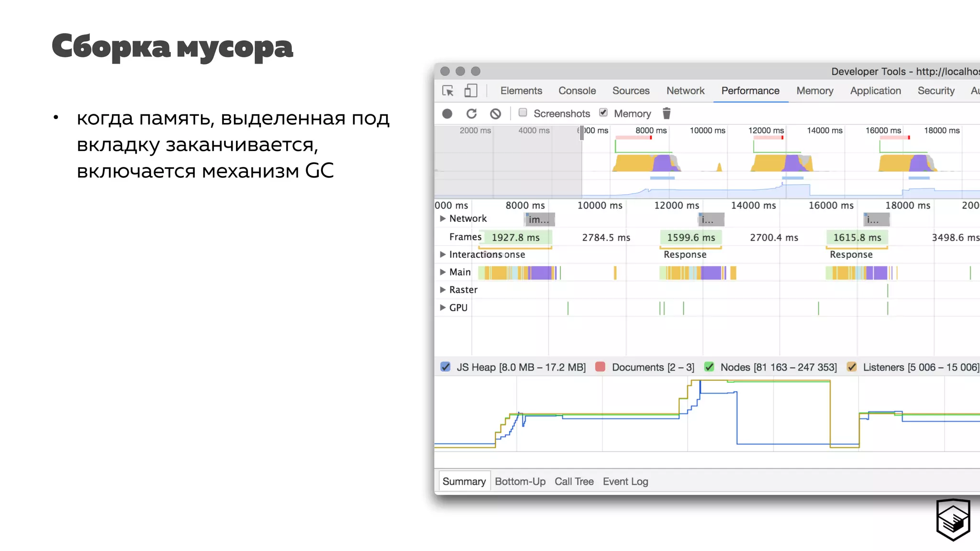Select the Performance tab

(x=750, y=91)
